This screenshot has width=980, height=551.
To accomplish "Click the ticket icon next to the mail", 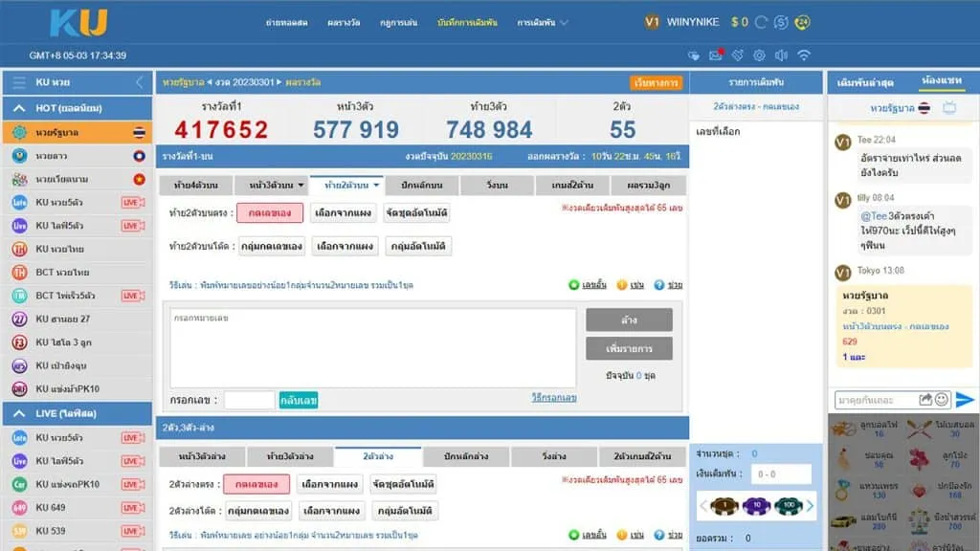I will click(x=738, y=55).
